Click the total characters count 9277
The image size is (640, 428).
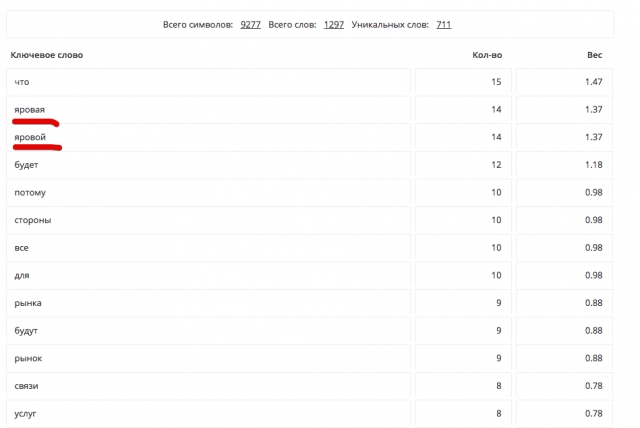[250, 24]
